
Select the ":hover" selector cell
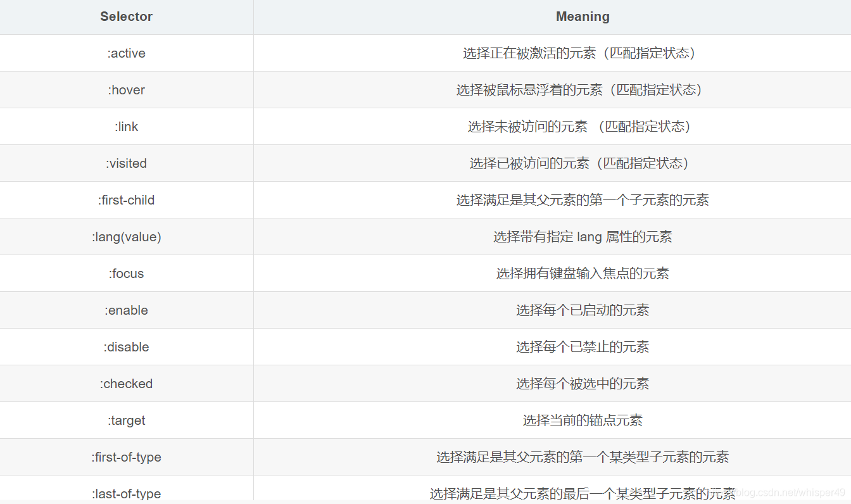127,90
